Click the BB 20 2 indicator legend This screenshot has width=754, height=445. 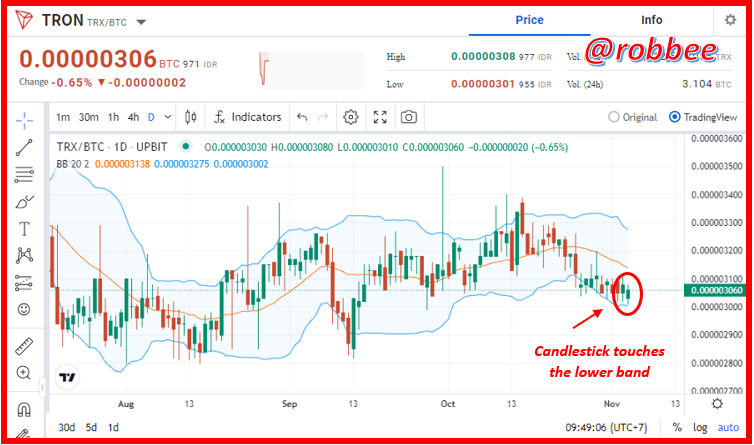pos(73,164)
